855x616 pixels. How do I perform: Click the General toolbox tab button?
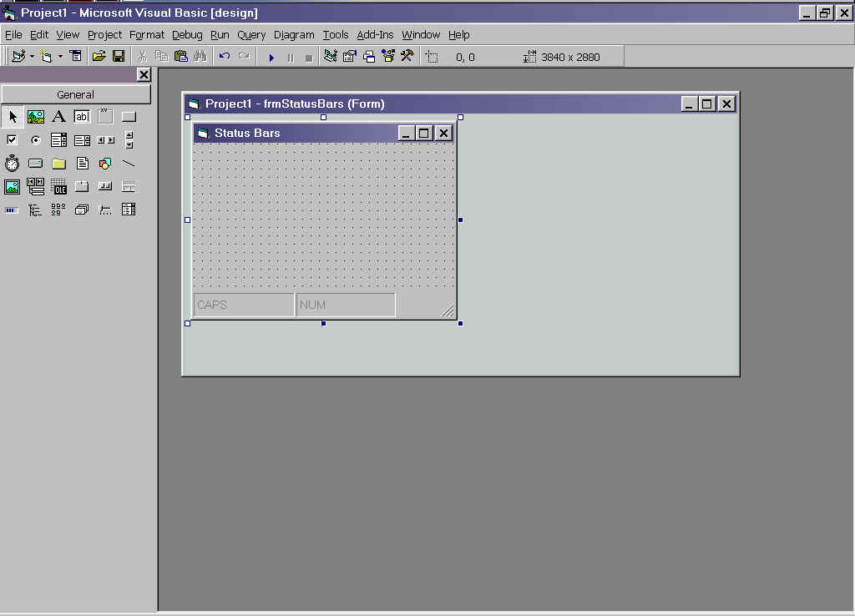pos(76,94)
